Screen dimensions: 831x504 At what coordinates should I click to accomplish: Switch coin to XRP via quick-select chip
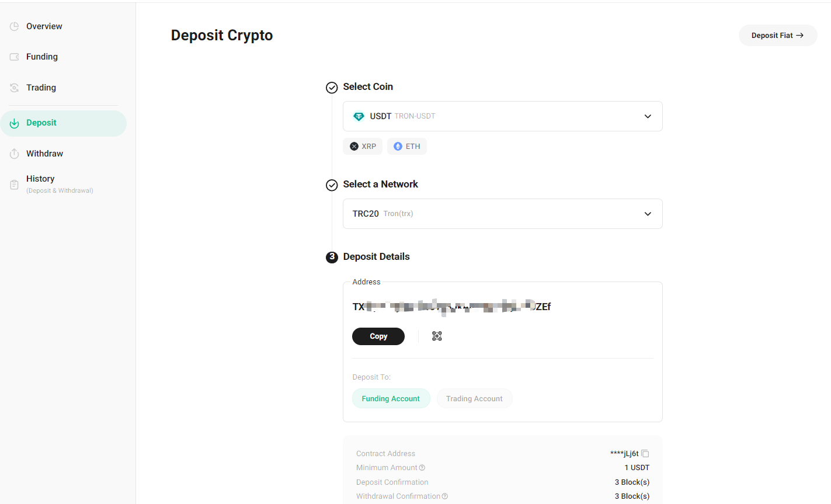click(362, 146)
